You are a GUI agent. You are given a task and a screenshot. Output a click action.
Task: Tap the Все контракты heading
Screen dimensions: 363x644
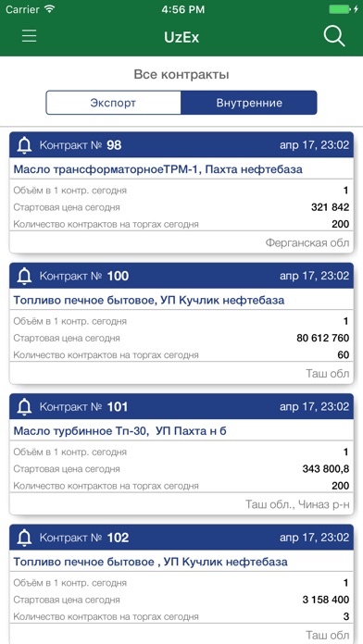181,75
